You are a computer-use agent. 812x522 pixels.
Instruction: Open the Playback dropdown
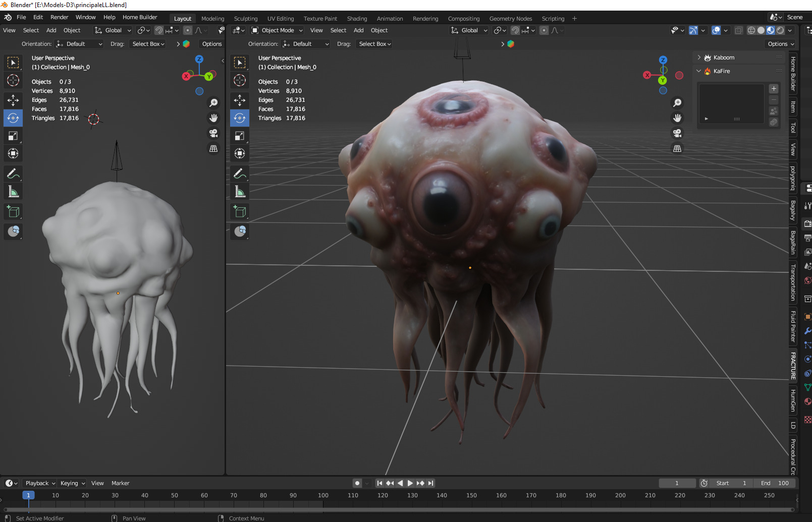coord(40,483)
